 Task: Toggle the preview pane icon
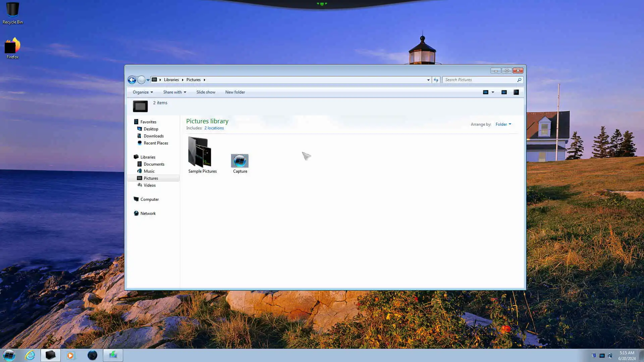pyautogui.click(x=504, y=92)
